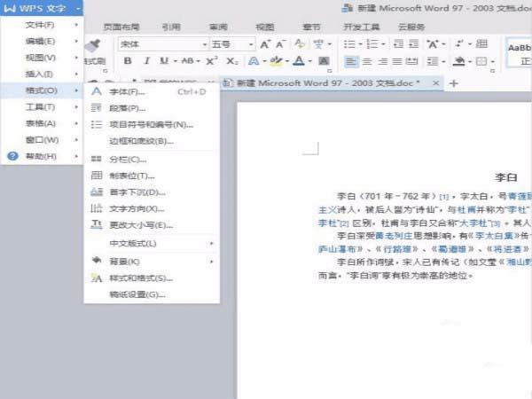Switch to 引用 ribbon tab
532x399 pixels.
tap(171, 27)
